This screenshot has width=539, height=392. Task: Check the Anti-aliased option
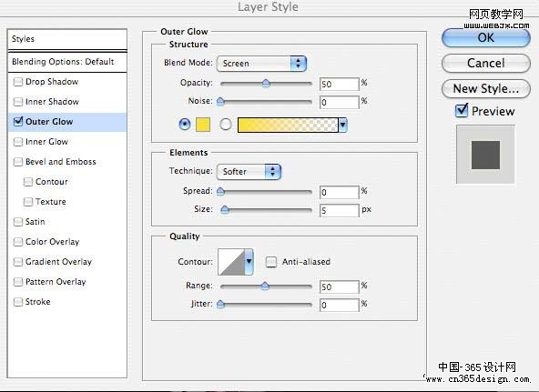point(271,262)
